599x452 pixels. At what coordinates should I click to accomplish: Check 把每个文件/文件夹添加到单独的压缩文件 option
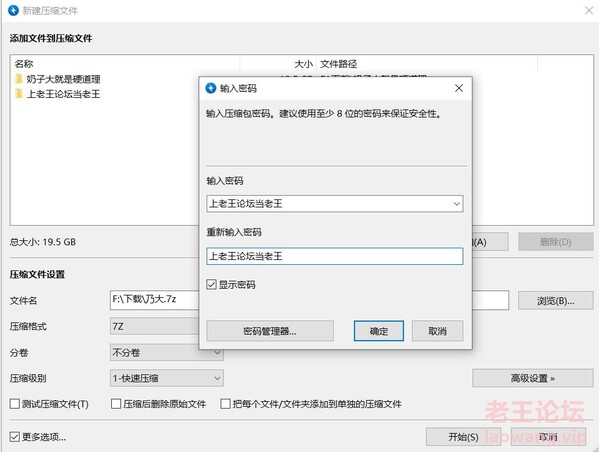(x=225, y=404)
